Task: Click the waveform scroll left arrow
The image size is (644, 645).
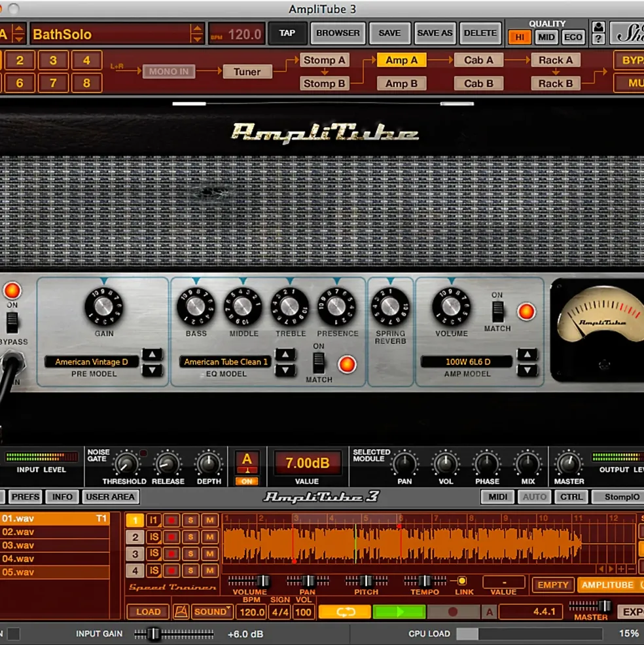Action: point(601,569)
